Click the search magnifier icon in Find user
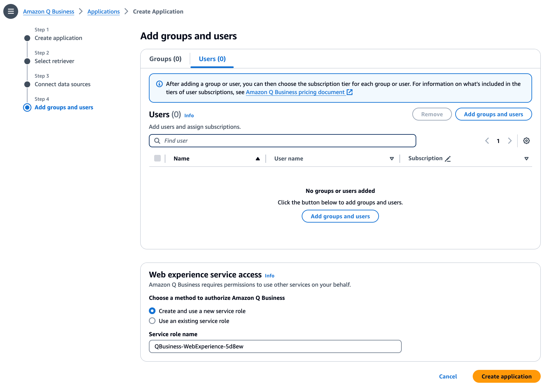545x392 pixels. click(157, 141)
